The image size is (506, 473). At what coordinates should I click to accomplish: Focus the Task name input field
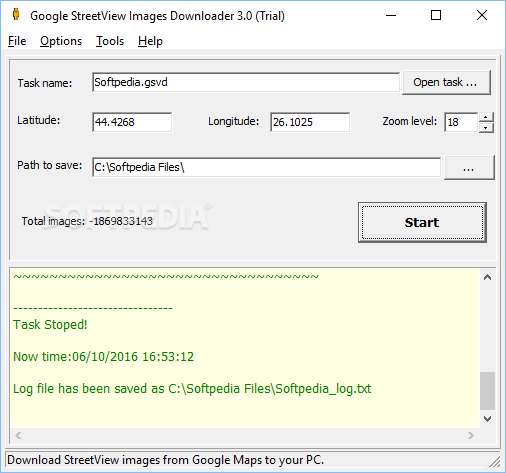pos(246,82)
